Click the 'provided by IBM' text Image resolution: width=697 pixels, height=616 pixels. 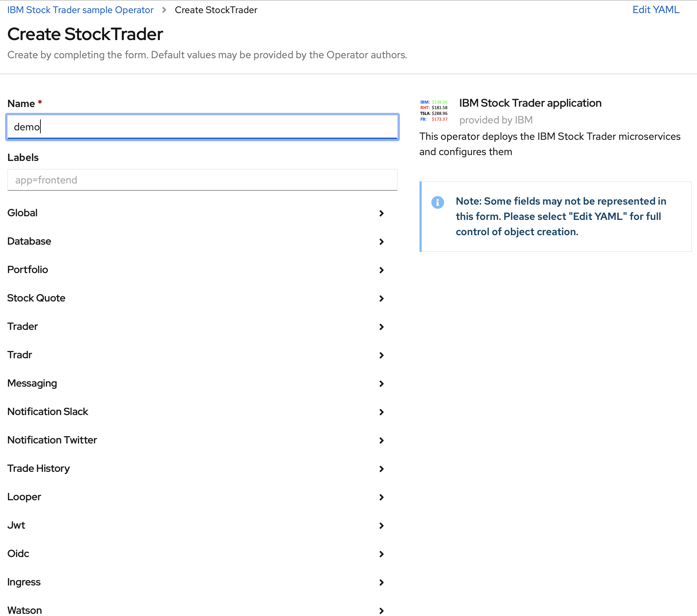coord(496,120)
